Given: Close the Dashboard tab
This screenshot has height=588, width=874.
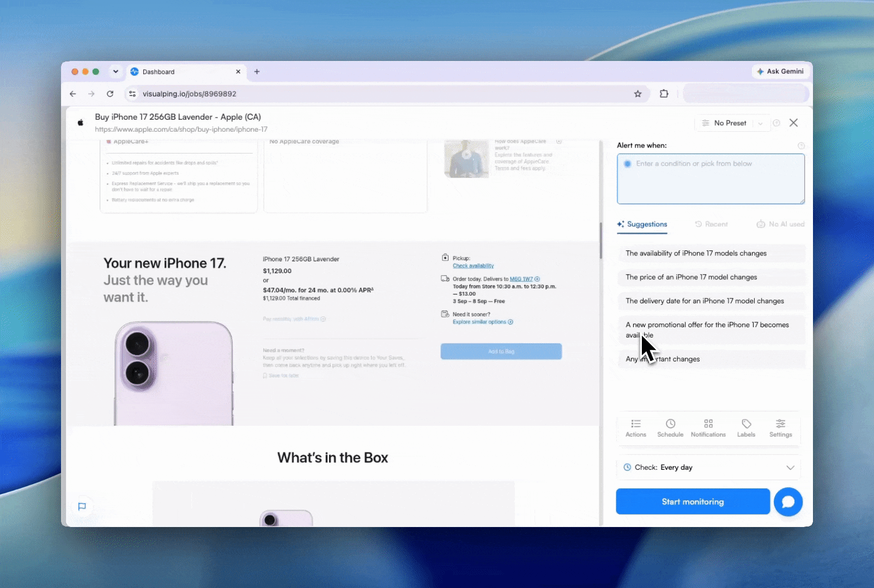Looking at the screenshot, I should pos(238,71).
